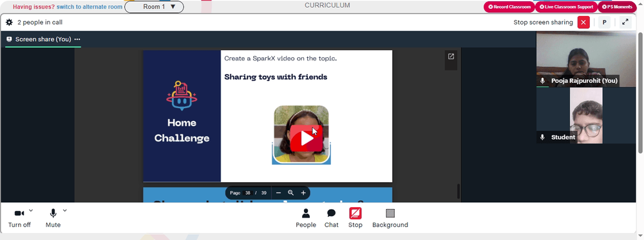The width and height of the screenshot is (644, 240).
Task: Click Live Classroom Support button
Action: 566,7
